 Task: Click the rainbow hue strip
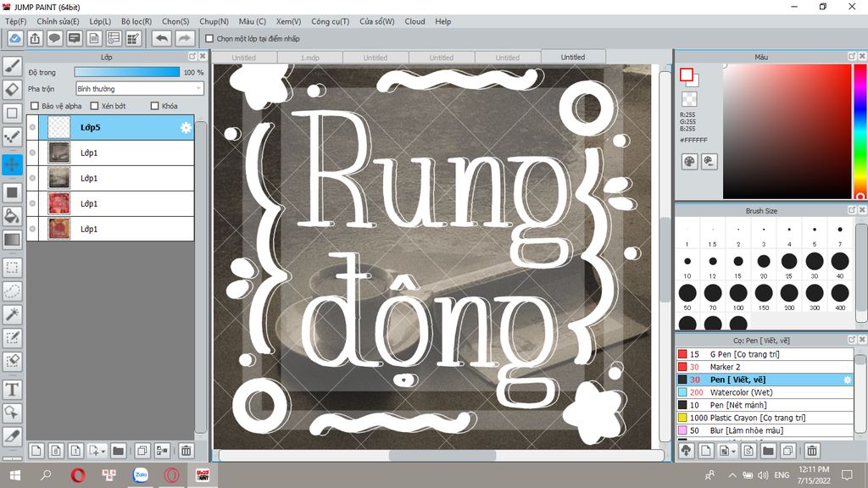pyautogui.click(x=860, y=131)
